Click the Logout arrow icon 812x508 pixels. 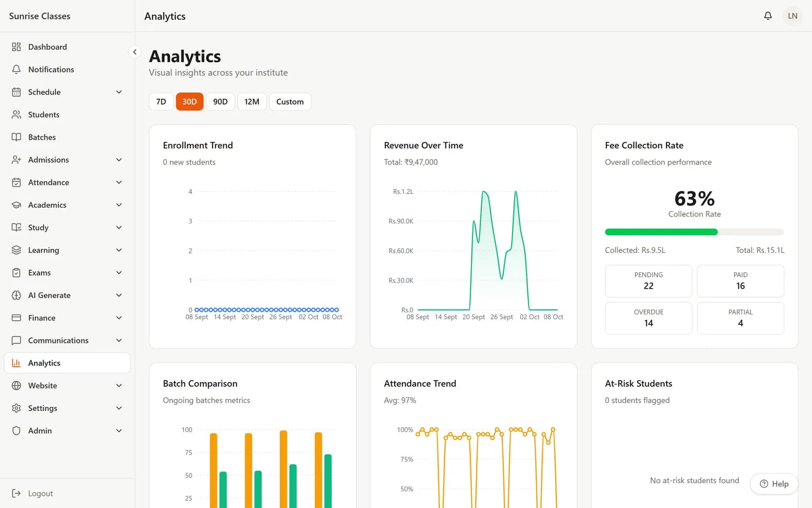pos(16,494)
